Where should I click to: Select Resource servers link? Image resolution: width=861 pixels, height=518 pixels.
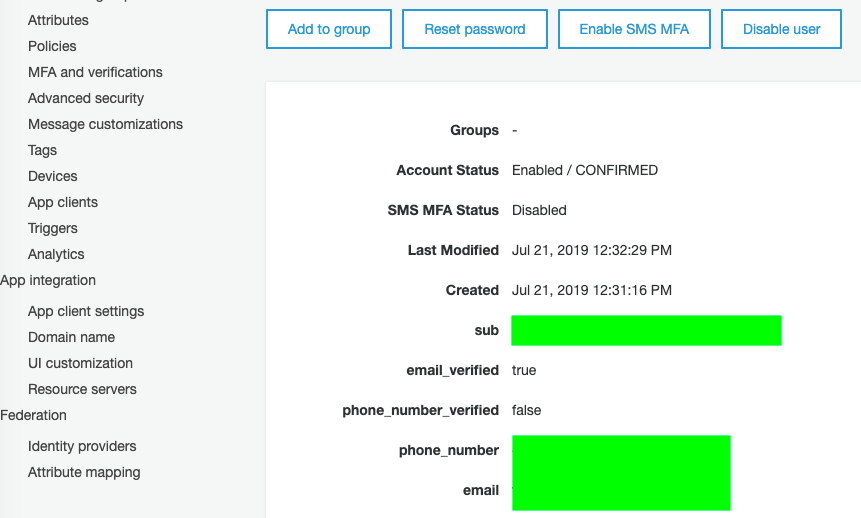[x=82, y=389]
